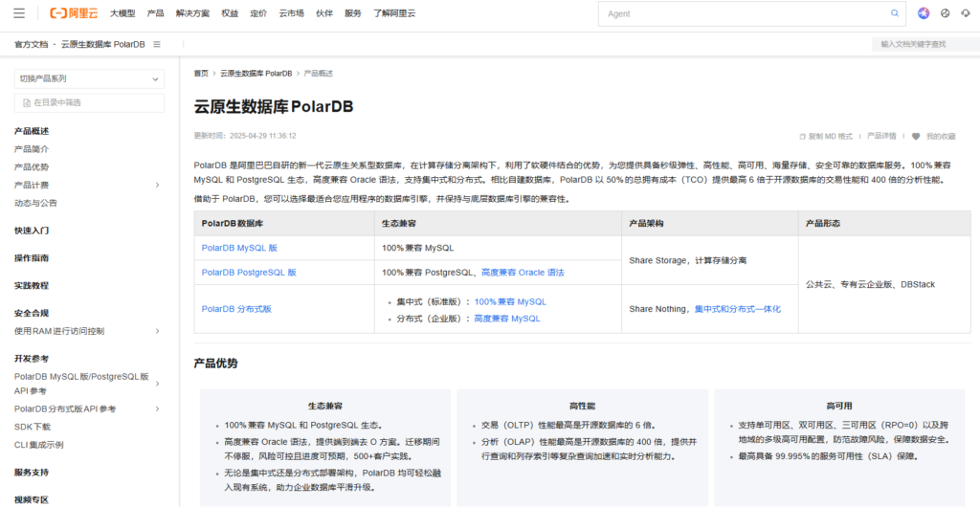Click the 集中式和分布式一体化 link

(x=738, y=309)
